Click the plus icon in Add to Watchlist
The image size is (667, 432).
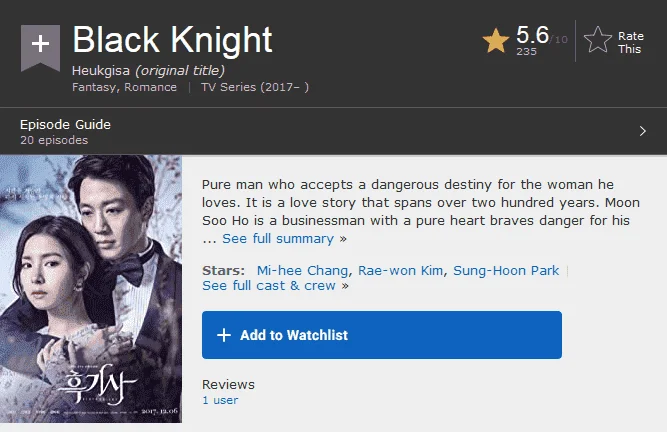coord(224,335)
